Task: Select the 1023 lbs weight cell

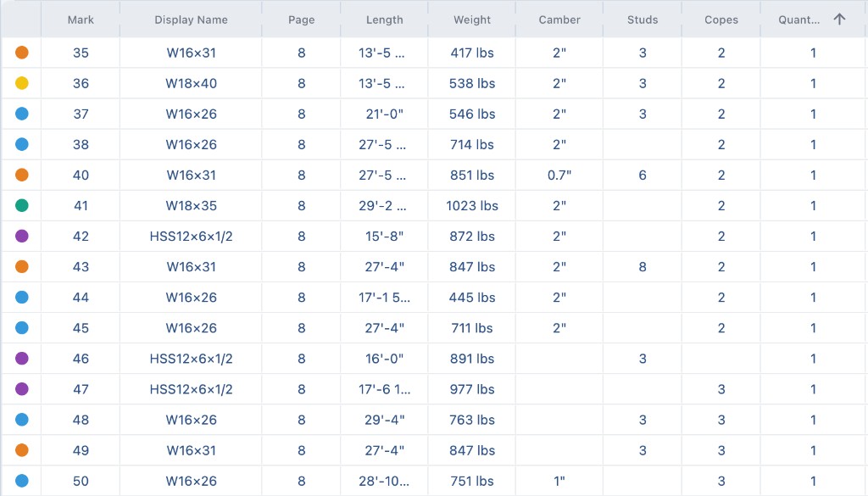Action: click(472, 205)
